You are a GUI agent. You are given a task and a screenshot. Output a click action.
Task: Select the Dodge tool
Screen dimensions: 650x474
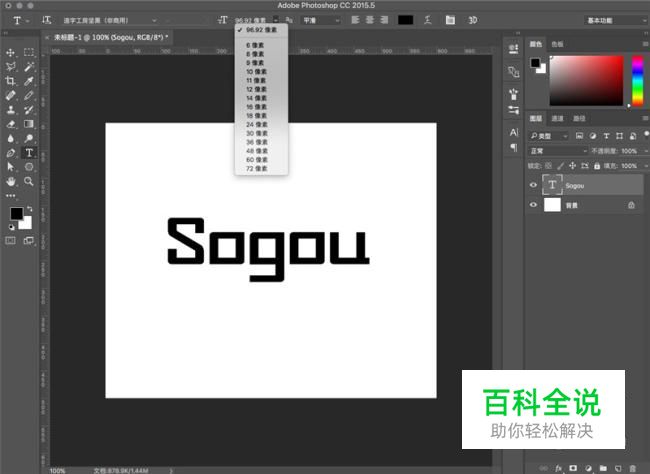coord(29,139)
